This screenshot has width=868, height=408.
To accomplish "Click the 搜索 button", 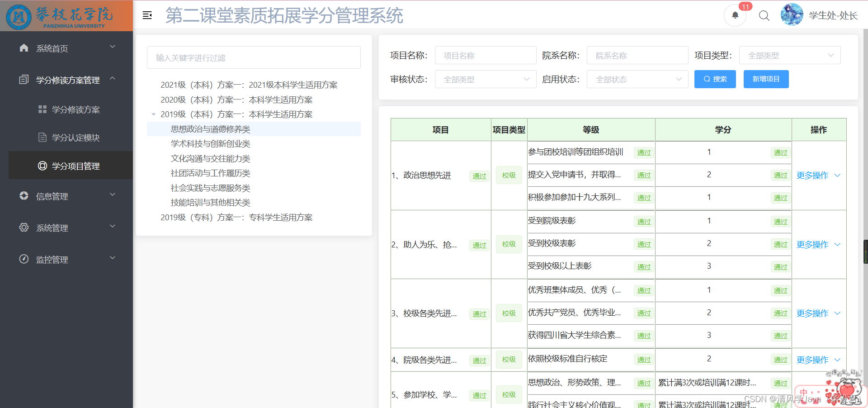I will (x=715, y=79).
